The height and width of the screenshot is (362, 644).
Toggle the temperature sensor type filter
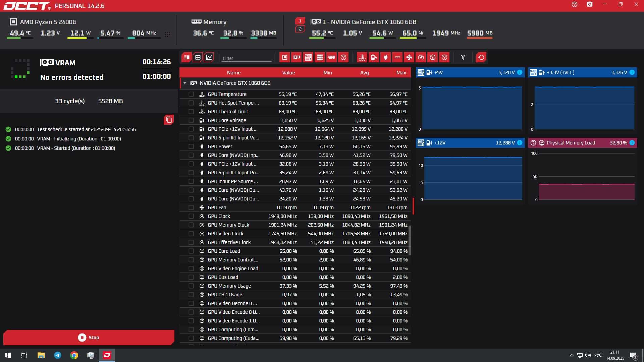362,57
